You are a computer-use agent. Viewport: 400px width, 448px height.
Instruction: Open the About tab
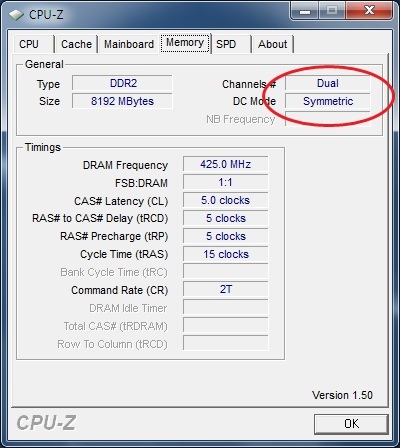coord(272,44)
